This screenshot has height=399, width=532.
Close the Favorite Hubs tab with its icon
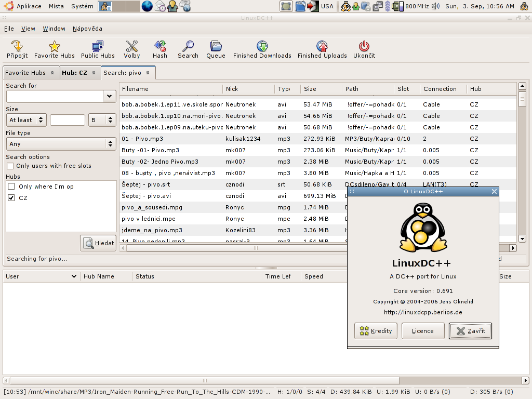coord(52,73)
